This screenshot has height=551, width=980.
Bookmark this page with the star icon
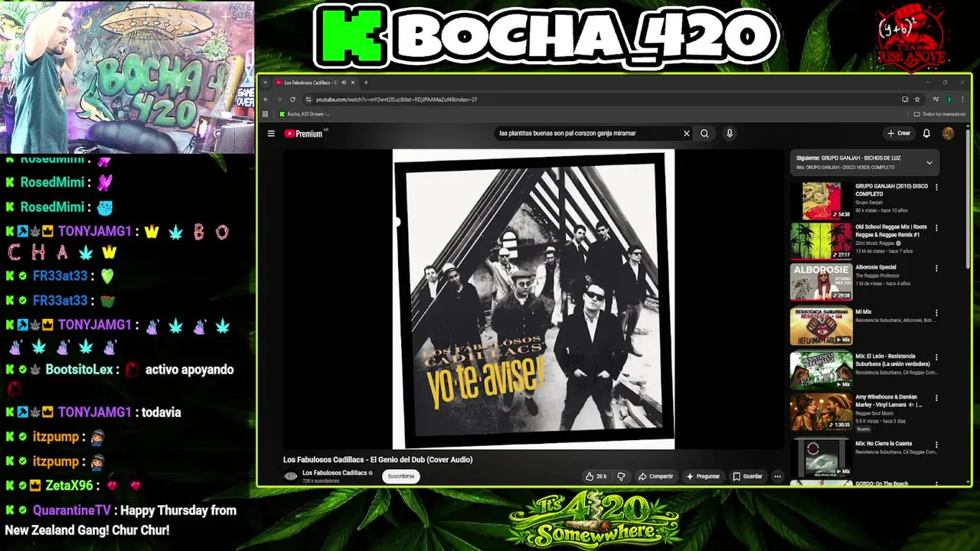click(917, 99)
